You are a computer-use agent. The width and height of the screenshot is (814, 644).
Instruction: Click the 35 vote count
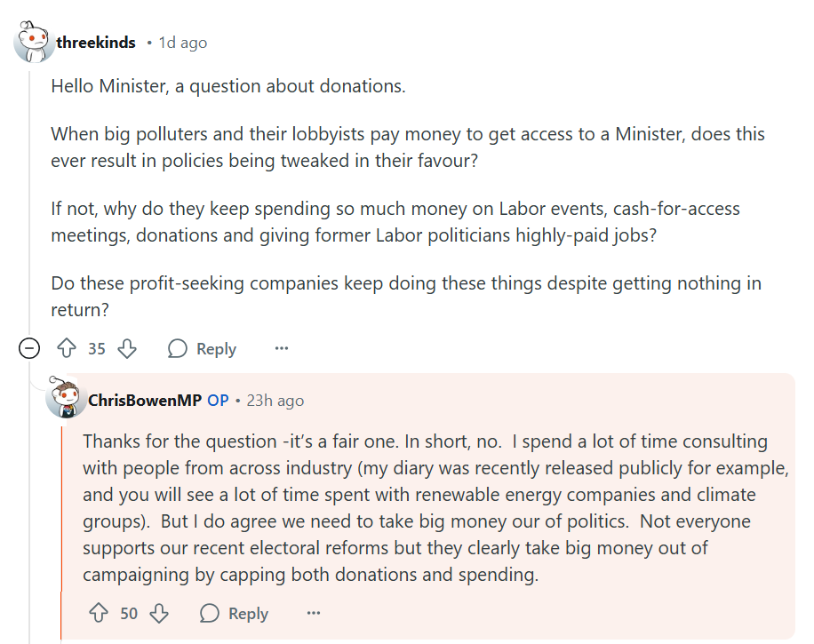coord(97,348)
